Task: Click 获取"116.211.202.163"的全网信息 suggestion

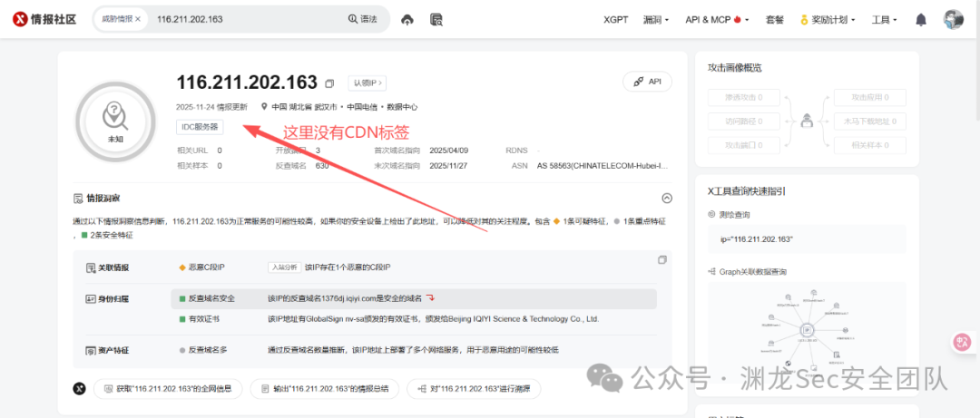Action: click(168, 388)
